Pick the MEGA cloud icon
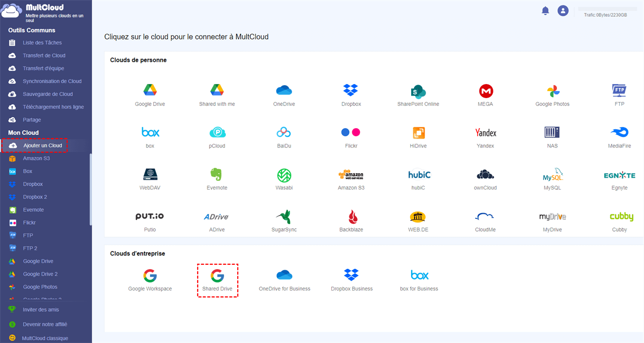This screenshot has height=343, width=644. [x=486, y=91]
